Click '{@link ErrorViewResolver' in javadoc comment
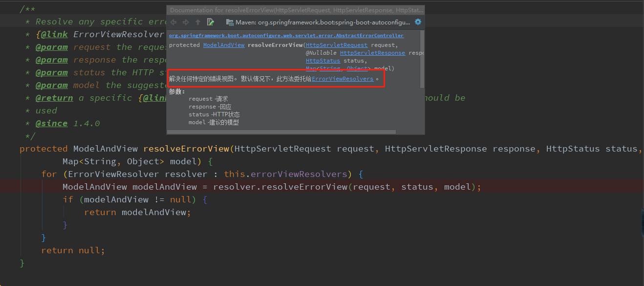 tap(100, 34)
